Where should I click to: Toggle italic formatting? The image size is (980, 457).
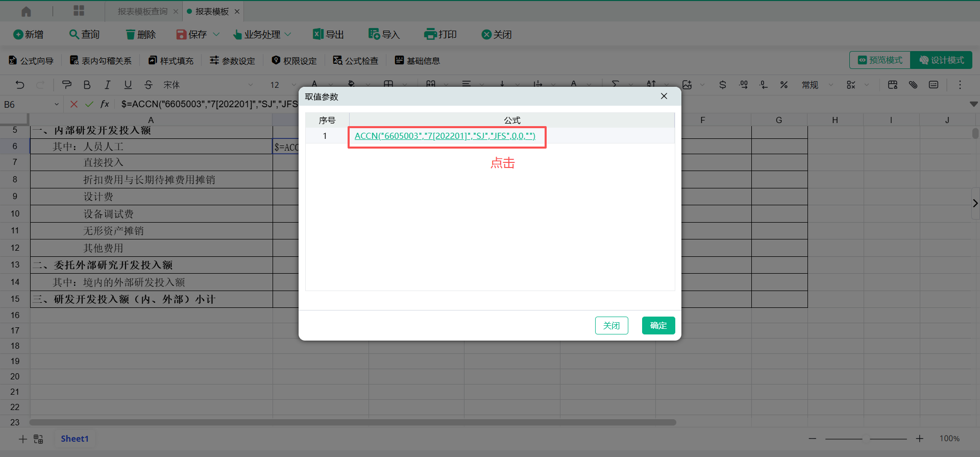click(107, 85)
